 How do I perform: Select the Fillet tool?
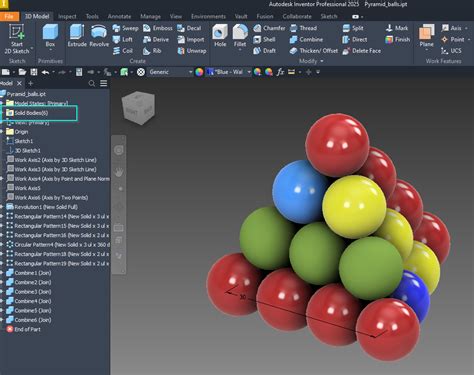[240, 37]
